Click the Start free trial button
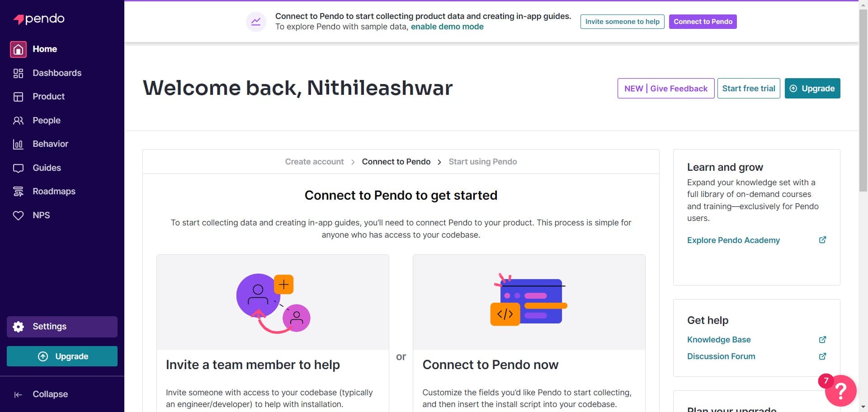 click(748, 89)
